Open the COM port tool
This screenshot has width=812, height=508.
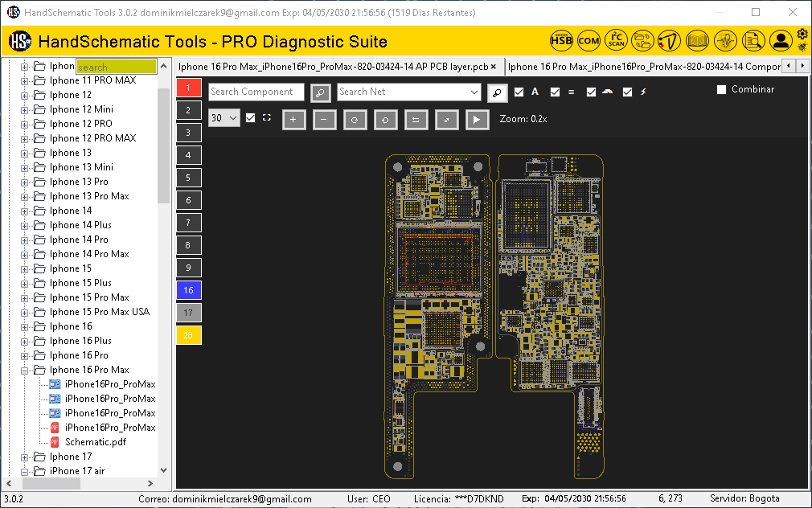click(588, 40)
